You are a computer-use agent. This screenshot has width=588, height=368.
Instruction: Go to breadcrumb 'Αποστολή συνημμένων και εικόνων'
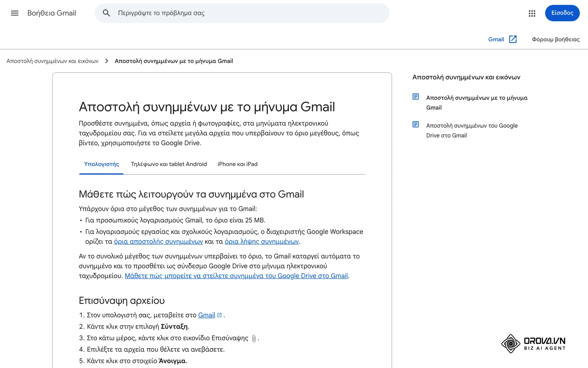click(x=53, y=61)
